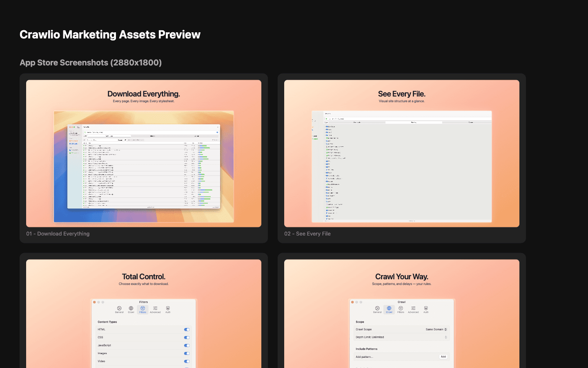Screen dimensions: 588x368
Task: Select highlighted Crawl globe in Crawl window
Action: (389, 310)
